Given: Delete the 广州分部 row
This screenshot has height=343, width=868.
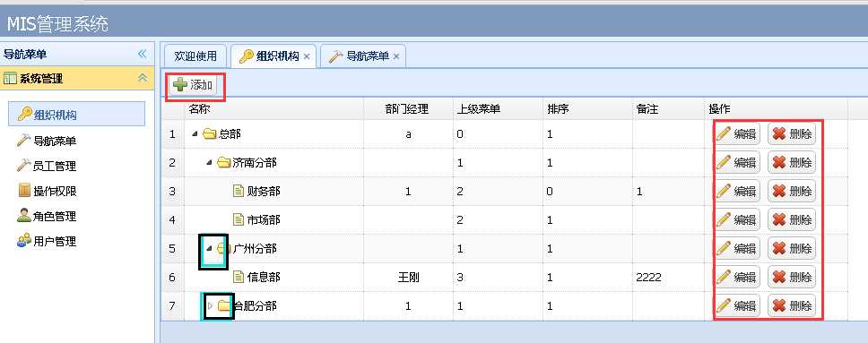Looking at the screenshot, I should coord(792,248).
